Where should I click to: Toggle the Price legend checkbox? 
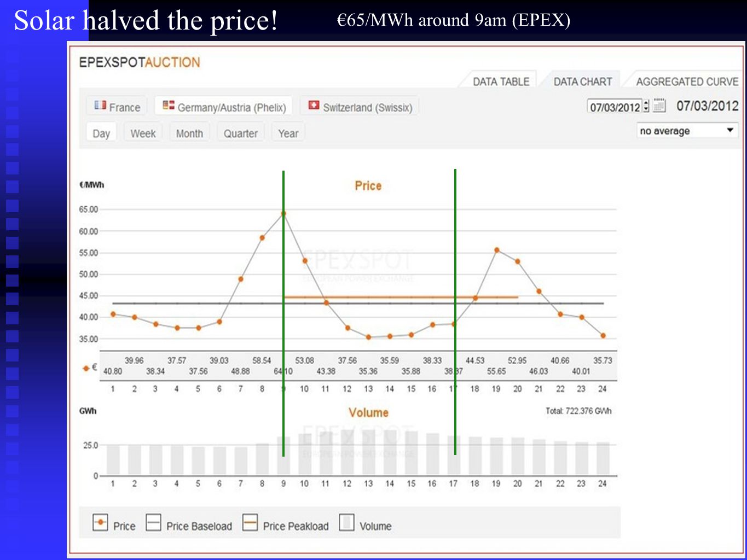click(100, 522)
